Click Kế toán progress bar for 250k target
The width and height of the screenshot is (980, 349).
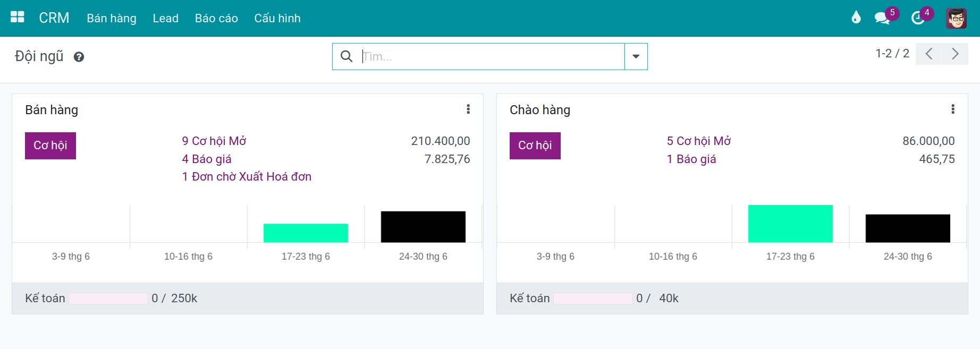click(108, 299)
